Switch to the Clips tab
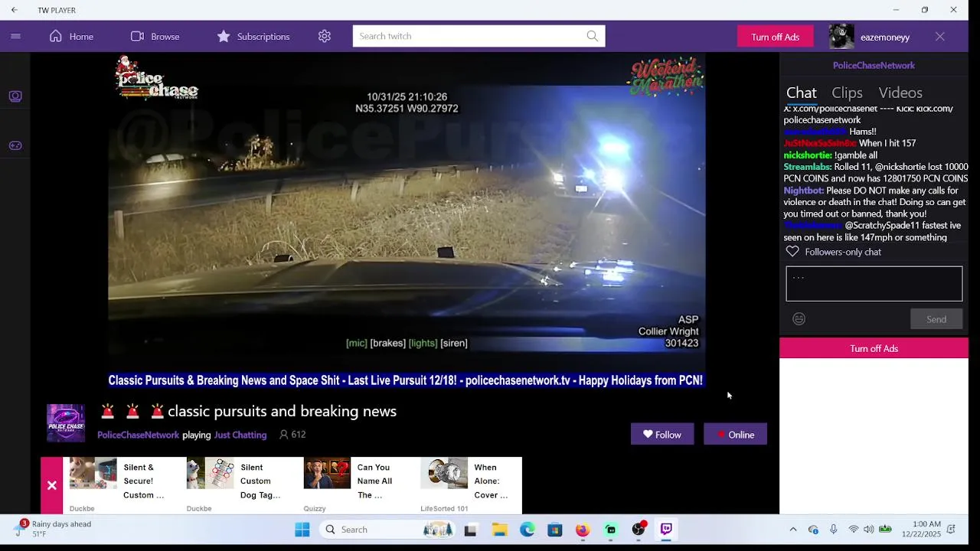 click(x=847, y=93)
